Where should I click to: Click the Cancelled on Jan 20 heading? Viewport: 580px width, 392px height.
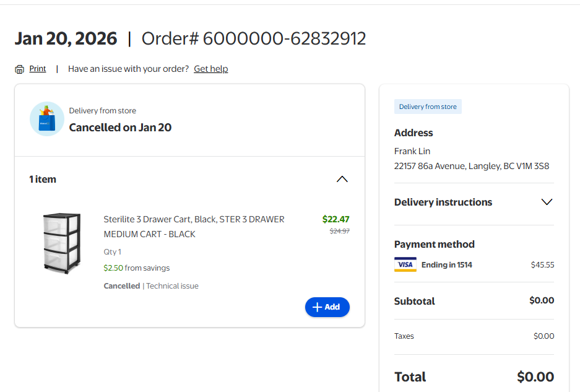pyautogui.click(x=120, y=128)
